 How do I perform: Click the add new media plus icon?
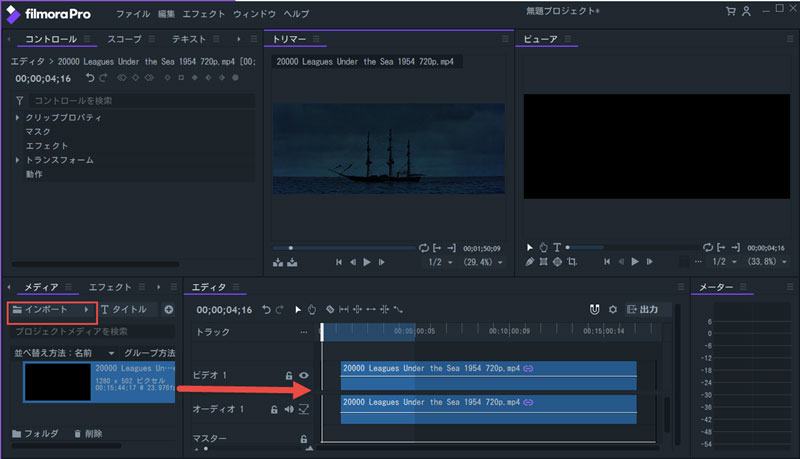coord(169,310)
